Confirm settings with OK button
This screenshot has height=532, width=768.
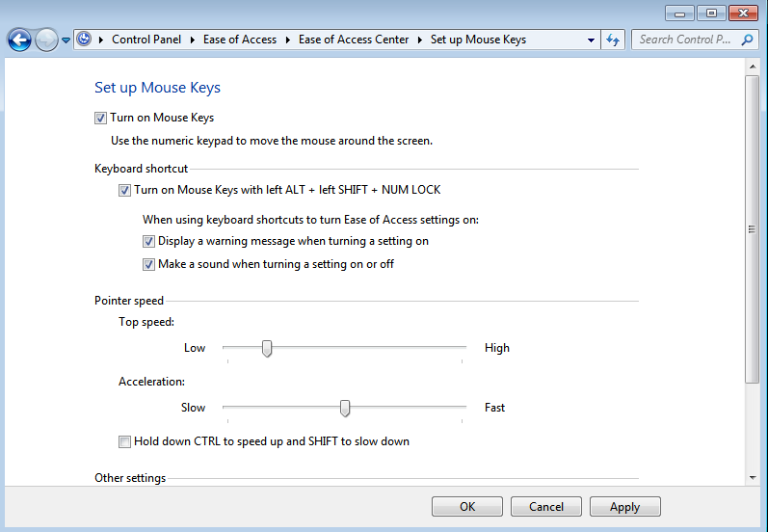(x=467, y=507)
